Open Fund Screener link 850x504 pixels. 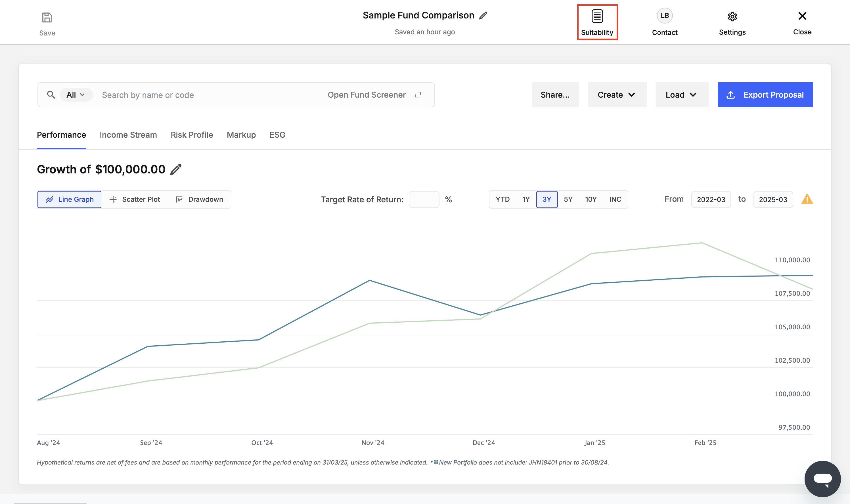(374, 95)
